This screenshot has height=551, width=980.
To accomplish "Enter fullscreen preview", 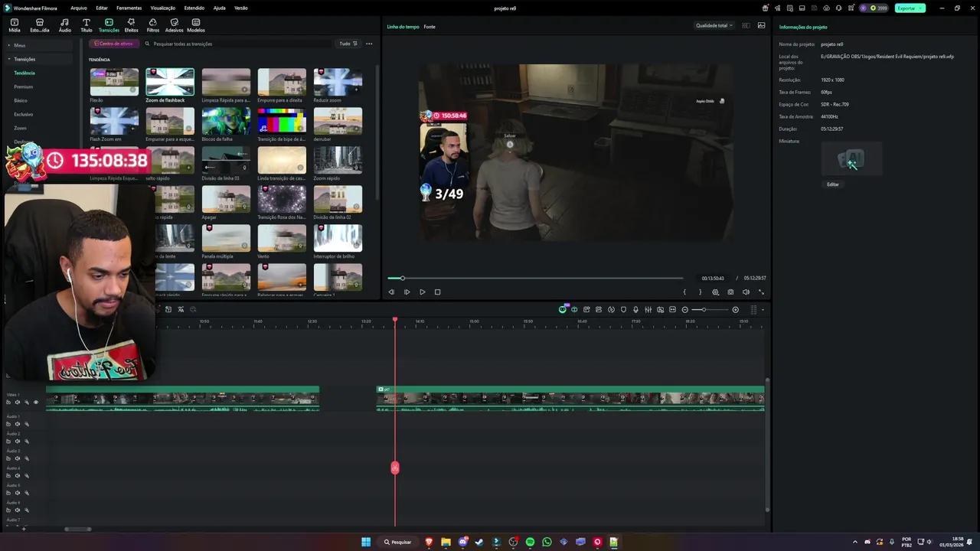I will tap(761, 292).
